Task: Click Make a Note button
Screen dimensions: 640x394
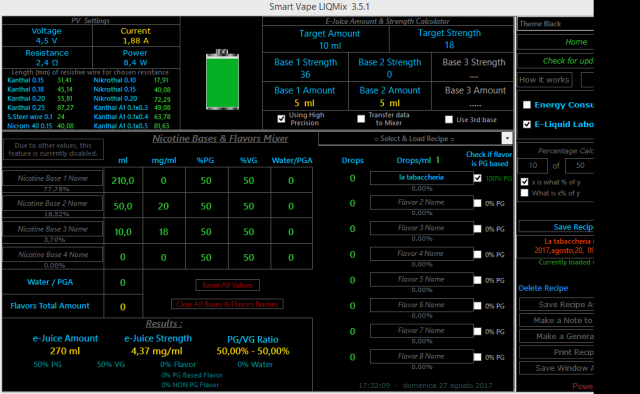Action: pos(556,321)
